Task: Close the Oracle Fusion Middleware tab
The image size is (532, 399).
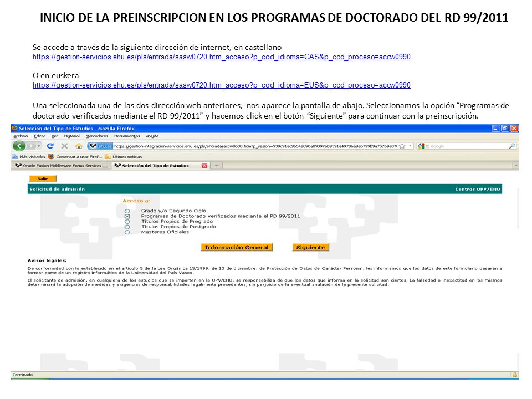Action: [105, 166]
